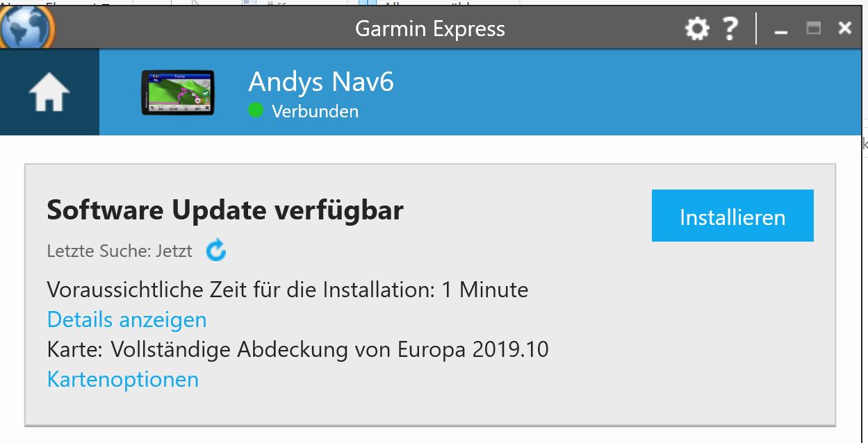Maximize the Garmin Express window
The image size is (868, 443).
point(813,28)
